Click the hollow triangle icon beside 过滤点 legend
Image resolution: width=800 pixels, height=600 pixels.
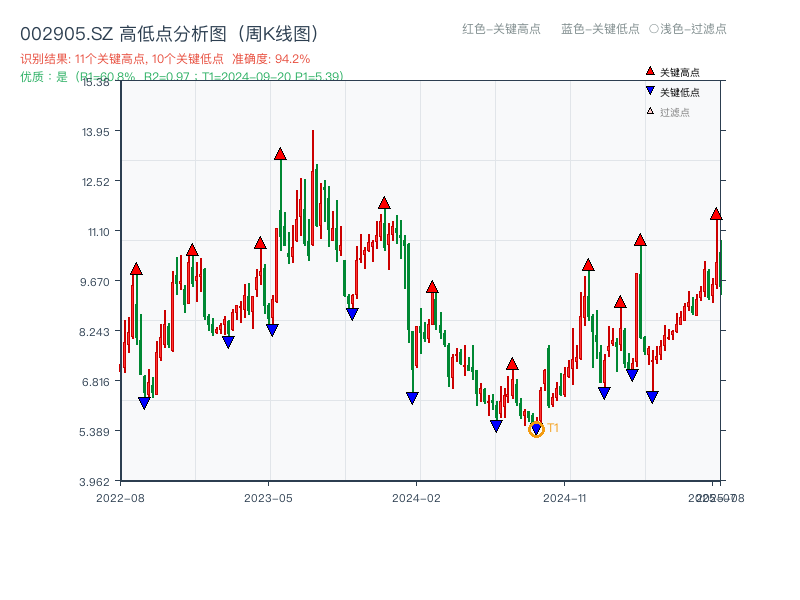coord(648,109)
